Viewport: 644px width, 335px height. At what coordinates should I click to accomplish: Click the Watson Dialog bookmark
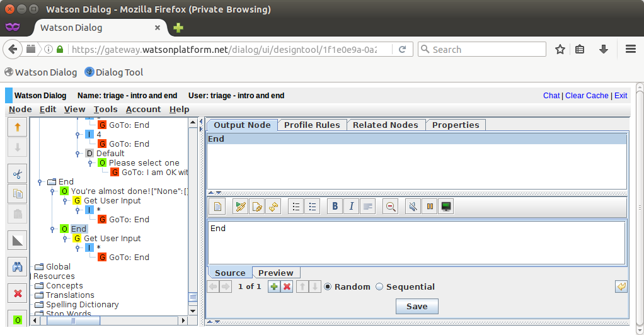(x=41, y=72)
